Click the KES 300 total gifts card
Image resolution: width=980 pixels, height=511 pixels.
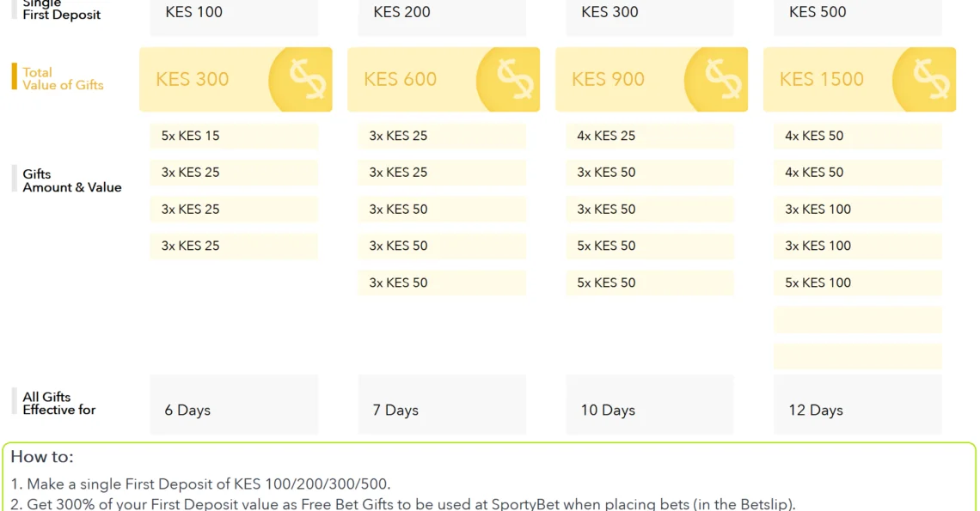tap(236, 79)
